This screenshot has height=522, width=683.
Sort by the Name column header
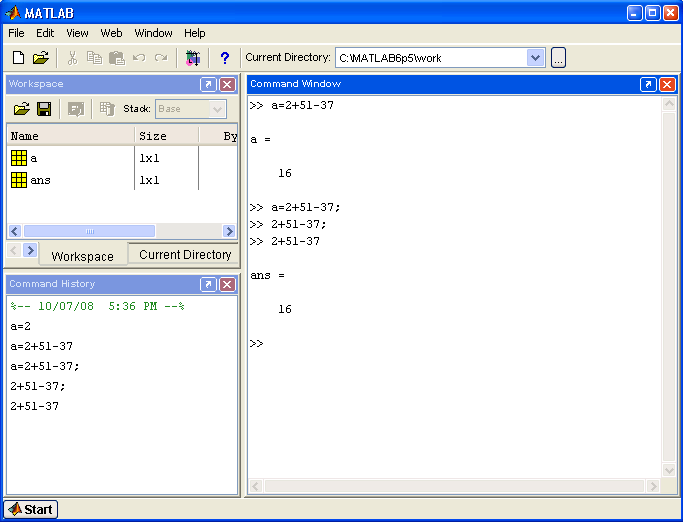point(71,136)
